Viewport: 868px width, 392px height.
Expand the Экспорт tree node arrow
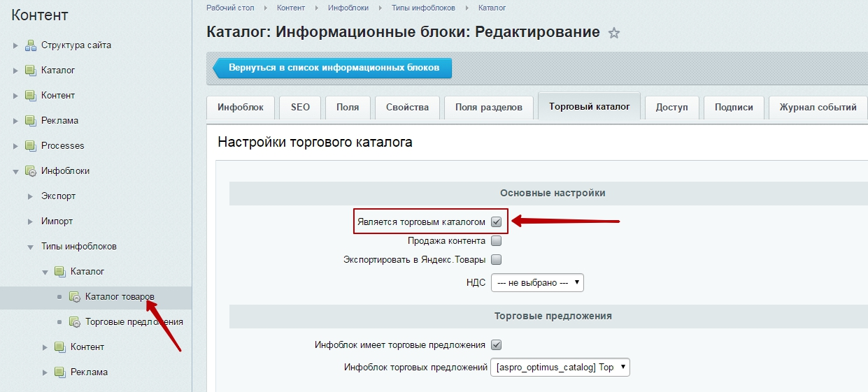30,196
